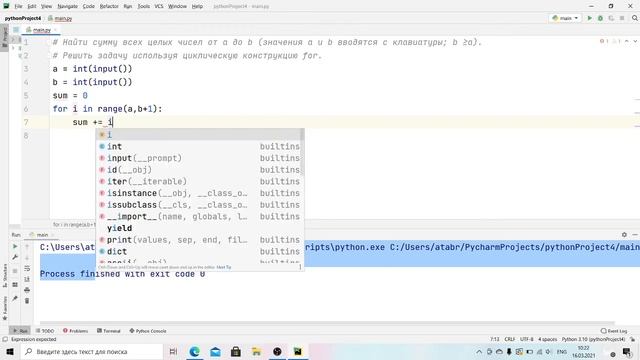This screenshot has height=360, width=640.
Task: Open the Run menu
Action: [x=128, y=6]
